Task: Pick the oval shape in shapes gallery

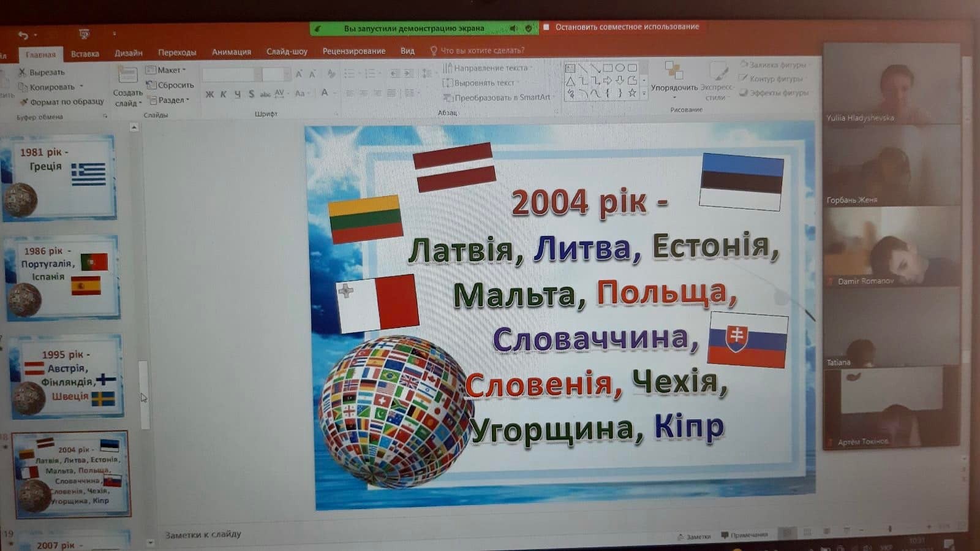Action: click(x=620, y=68)
